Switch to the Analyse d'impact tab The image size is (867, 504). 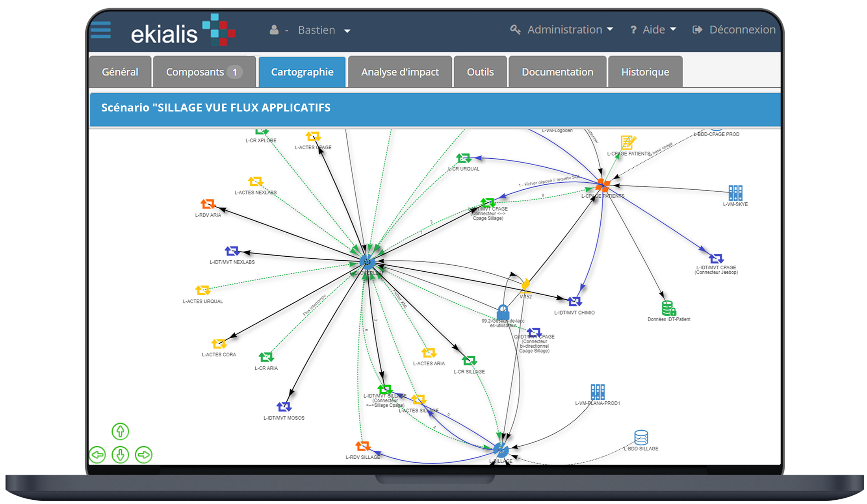point(400,72)
